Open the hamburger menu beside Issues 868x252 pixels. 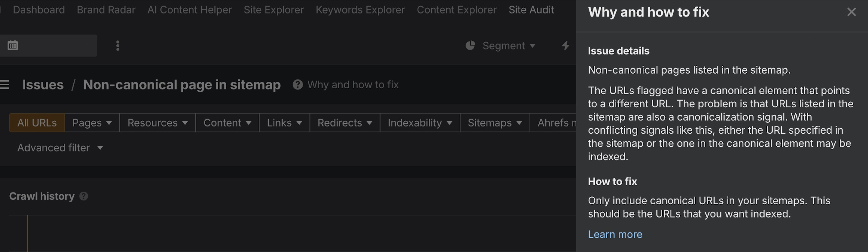4,84
